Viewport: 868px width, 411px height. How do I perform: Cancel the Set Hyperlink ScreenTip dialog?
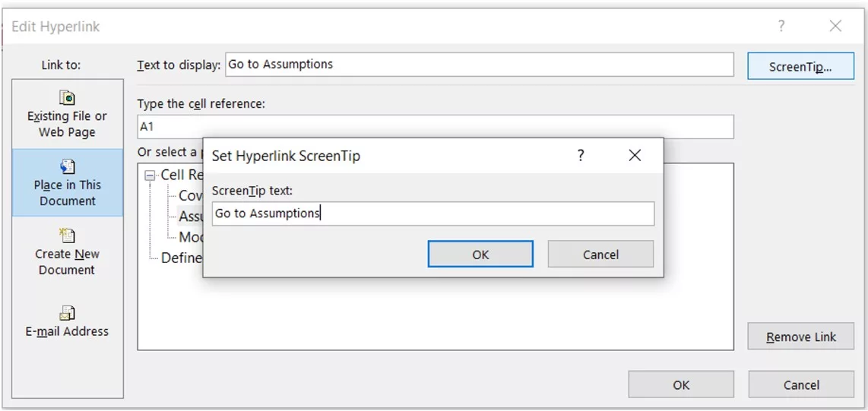pyautogui.click(x=600, y=255)
